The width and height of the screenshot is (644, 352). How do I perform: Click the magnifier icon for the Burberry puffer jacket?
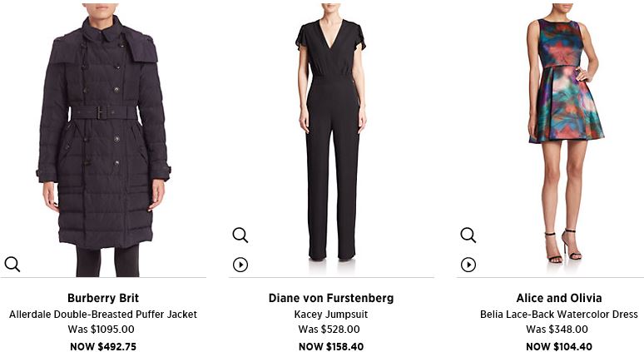(12, 264)
